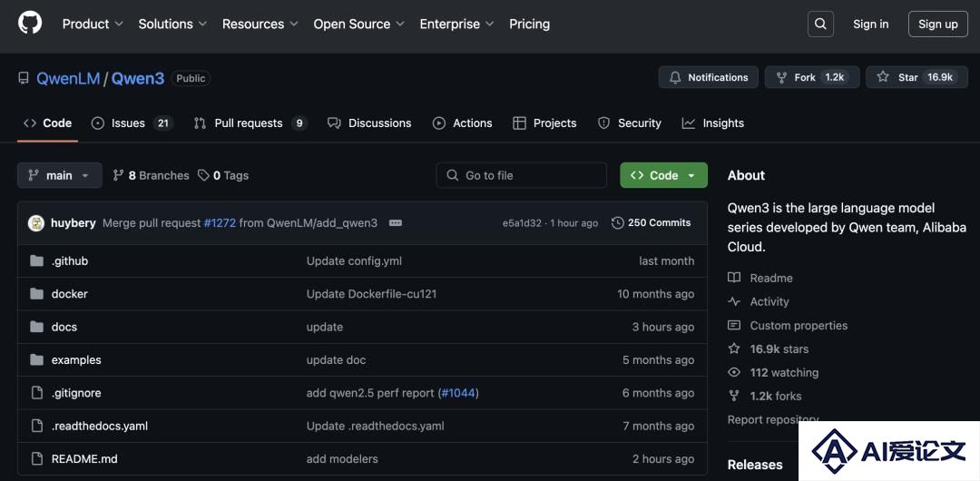
Task: Click the .github folder icon
Action: (37, 260)
